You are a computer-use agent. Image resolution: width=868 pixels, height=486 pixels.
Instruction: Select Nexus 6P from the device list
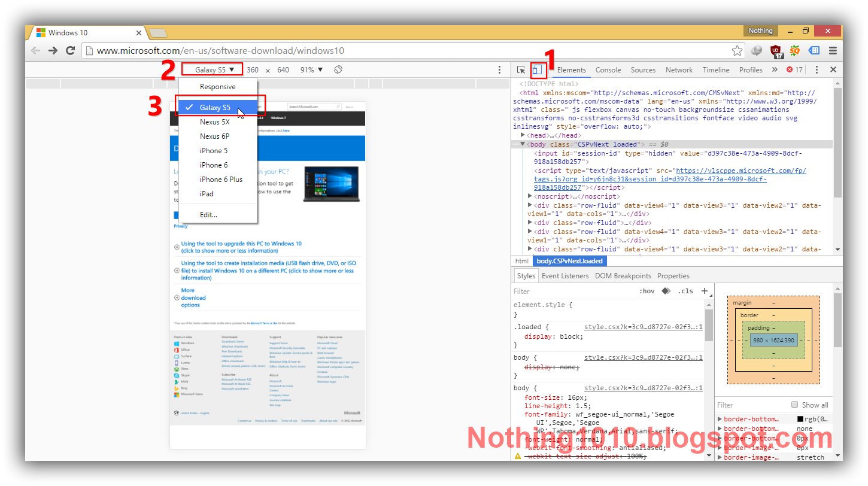tap(218, 136)
